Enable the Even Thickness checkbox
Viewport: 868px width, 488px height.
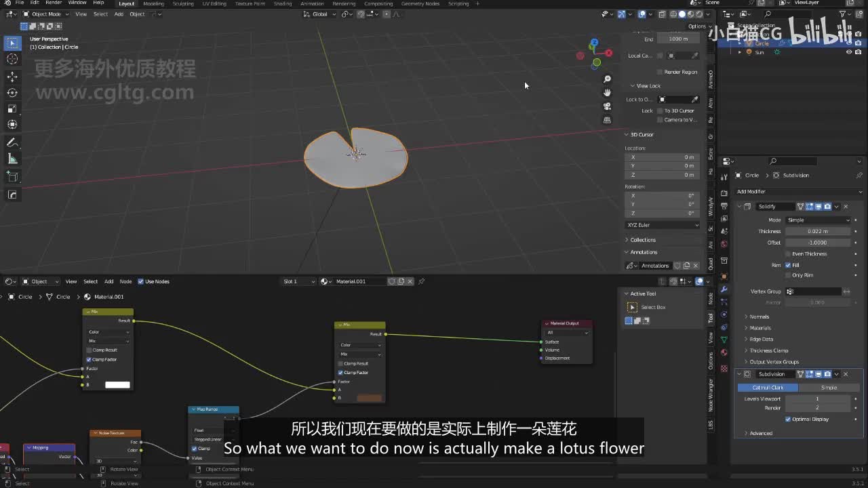pyautogui.click(x=789, y=253)
